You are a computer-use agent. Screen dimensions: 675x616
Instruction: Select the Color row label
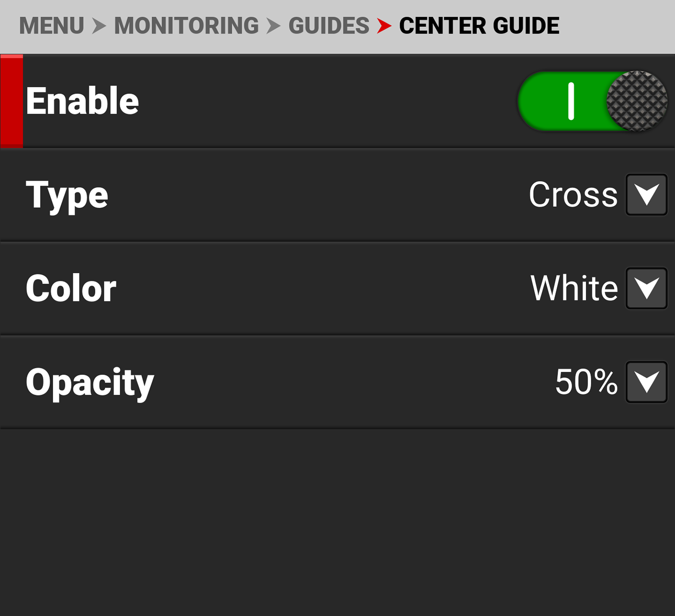tap(71, 288)
